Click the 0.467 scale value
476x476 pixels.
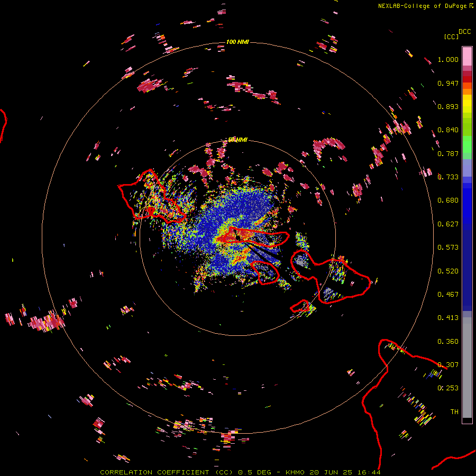[x=448, y=295]
